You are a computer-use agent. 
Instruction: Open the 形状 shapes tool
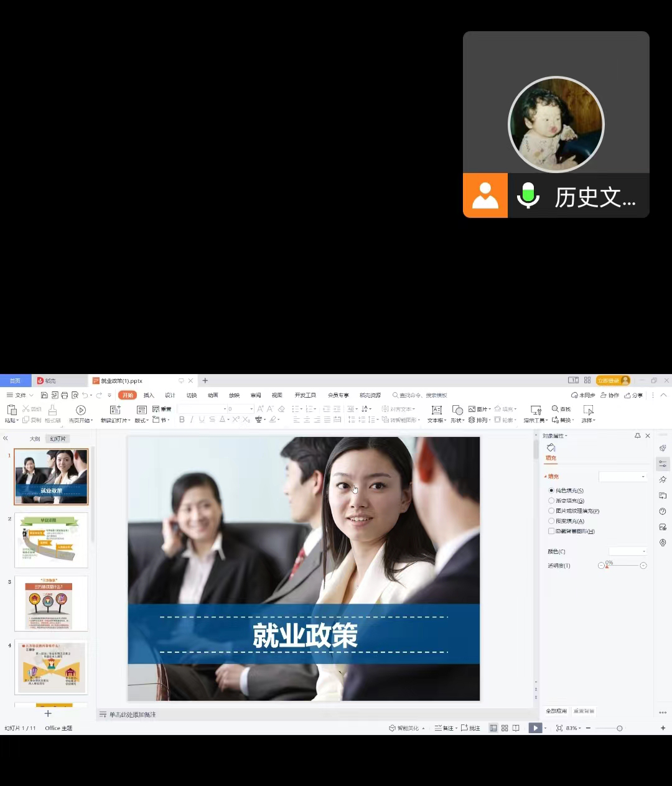[x=457, y=409]
